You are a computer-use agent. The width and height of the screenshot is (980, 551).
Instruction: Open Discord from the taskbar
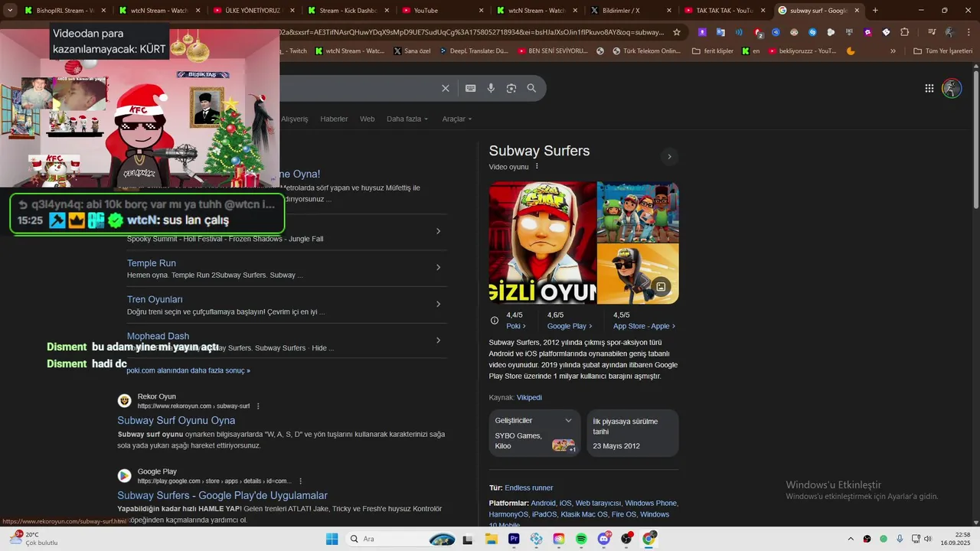coord(604,539)
